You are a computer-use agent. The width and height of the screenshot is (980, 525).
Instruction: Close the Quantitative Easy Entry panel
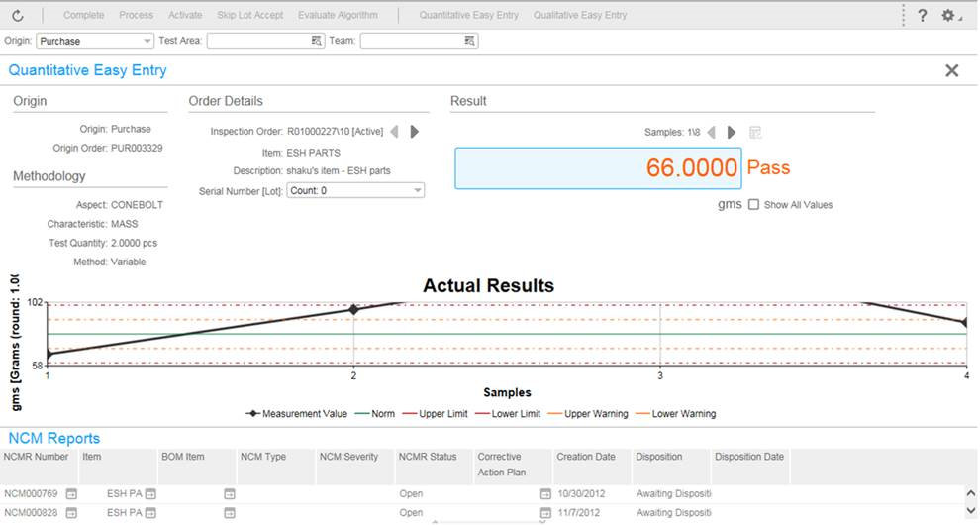coord(951,71)
